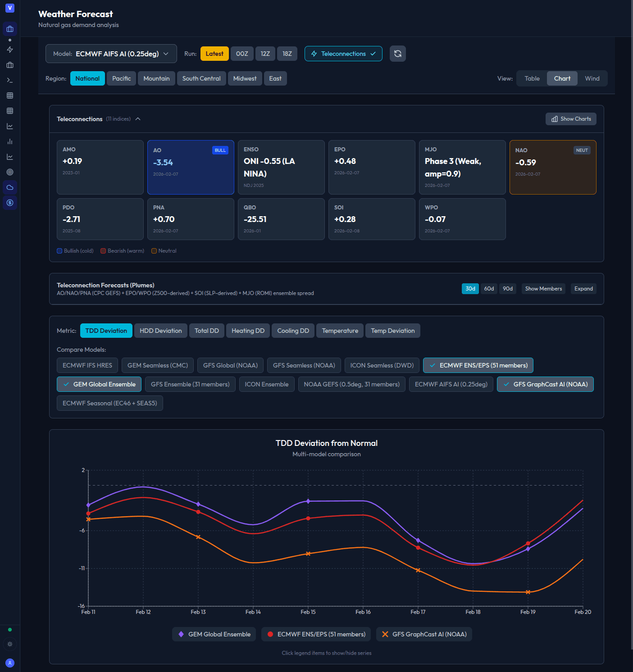Click the briefcase icon in the sidebar
The width and height of the screenshot is (633, 672).
10,65
